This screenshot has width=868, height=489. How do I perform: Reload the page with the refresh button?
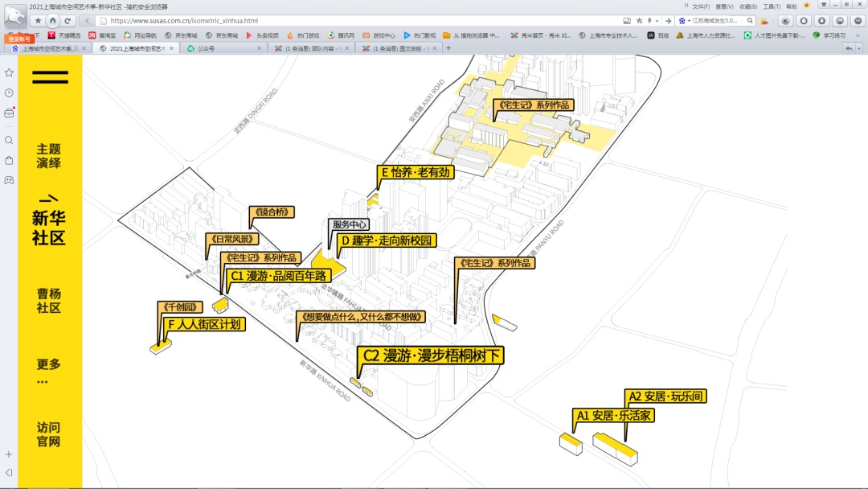68,20
